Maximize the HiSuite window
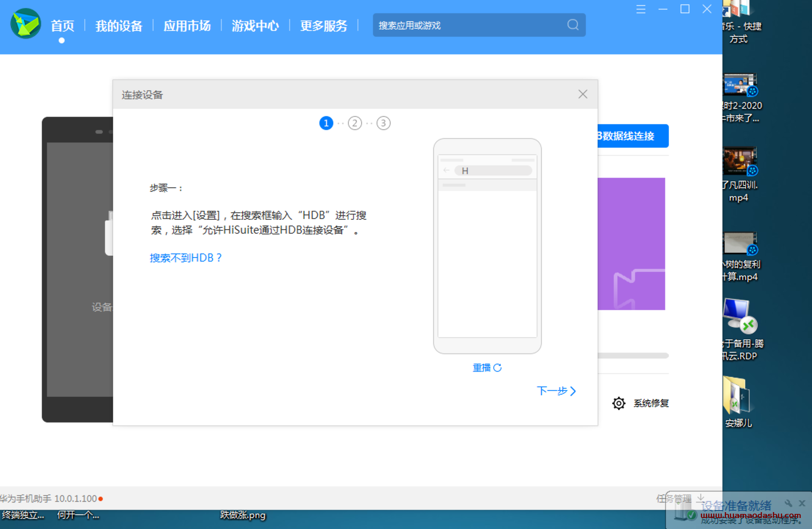Image resolution: width=812 pixels, height=529 pixels. coord(685,9)
